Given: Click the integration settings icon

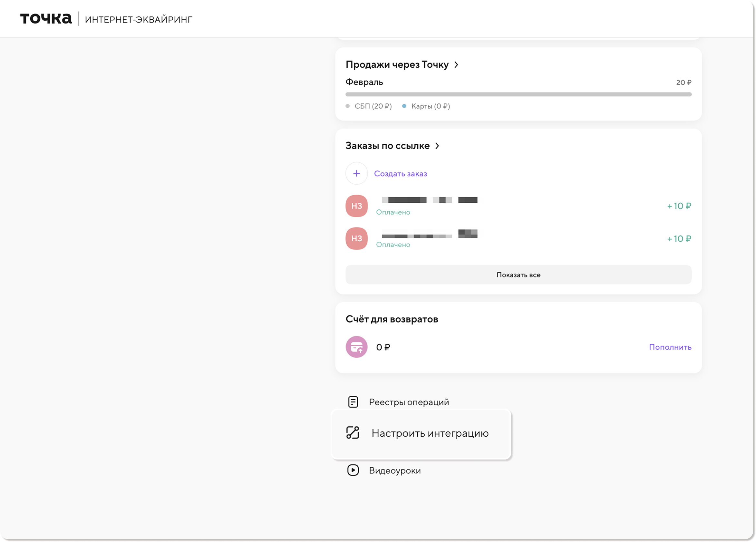Looking at the screenshot, I should click(353, 433).
